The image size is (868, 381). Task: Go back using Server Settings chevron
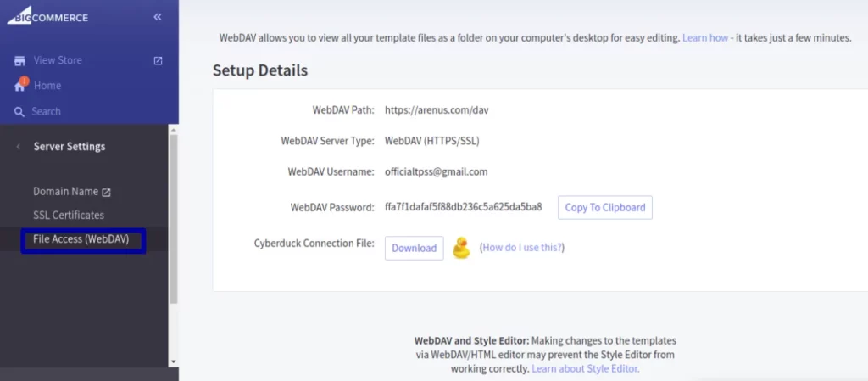click(x=19, y=147)
